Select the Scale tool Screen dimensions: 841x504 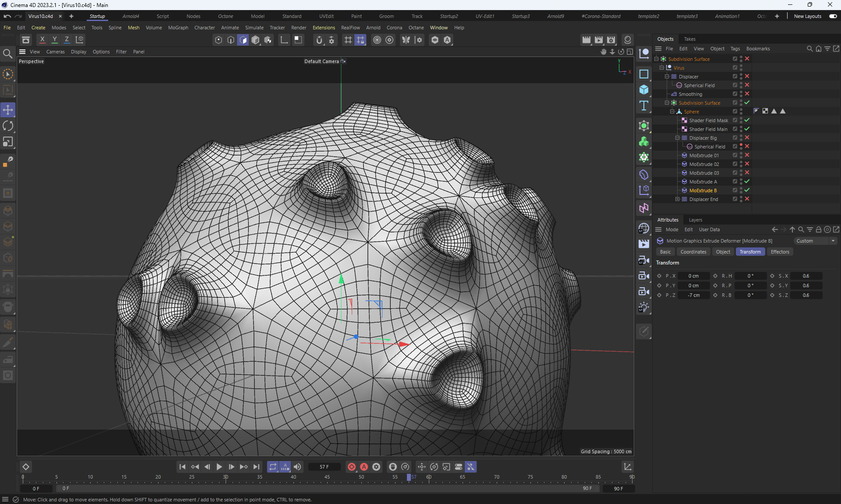point(8,142)
